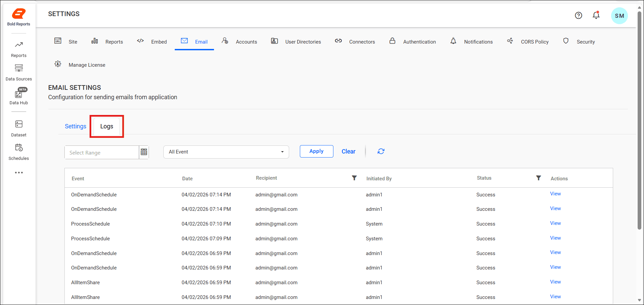Open the Security settings tab
The height and width of the screenshot is (305, 644).
[x=586, y=42]
